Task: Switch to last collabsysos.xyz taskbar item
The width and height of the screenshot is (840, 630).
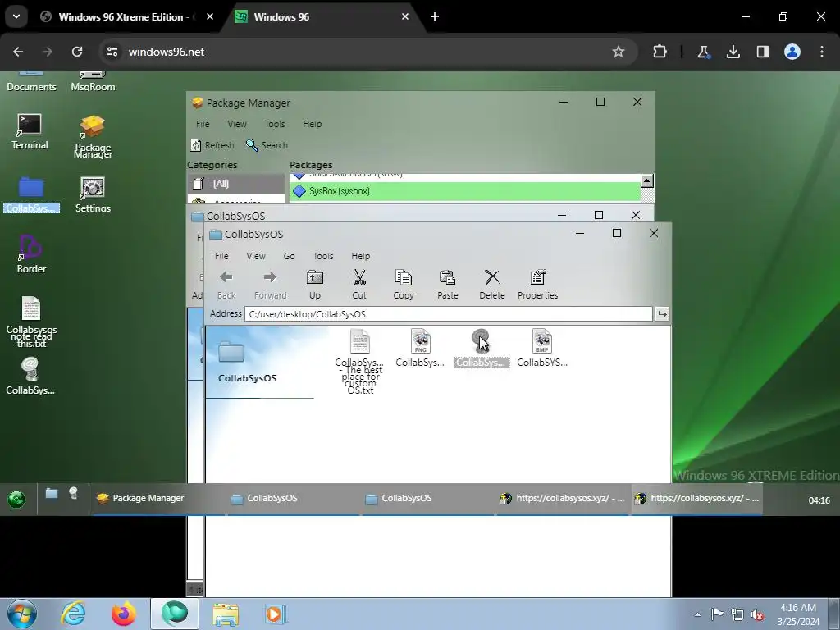Action: (x=696, y=498)
